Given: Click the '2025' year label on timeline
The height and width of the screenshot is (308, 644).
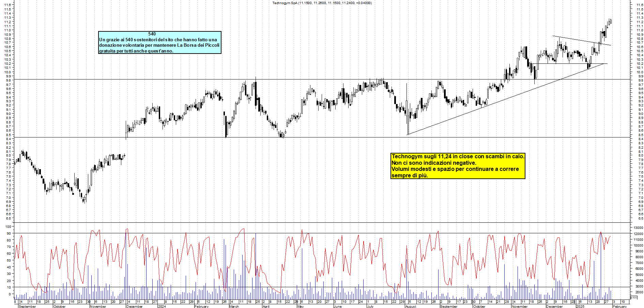Looking at the screenshot, I should [580, 306].
